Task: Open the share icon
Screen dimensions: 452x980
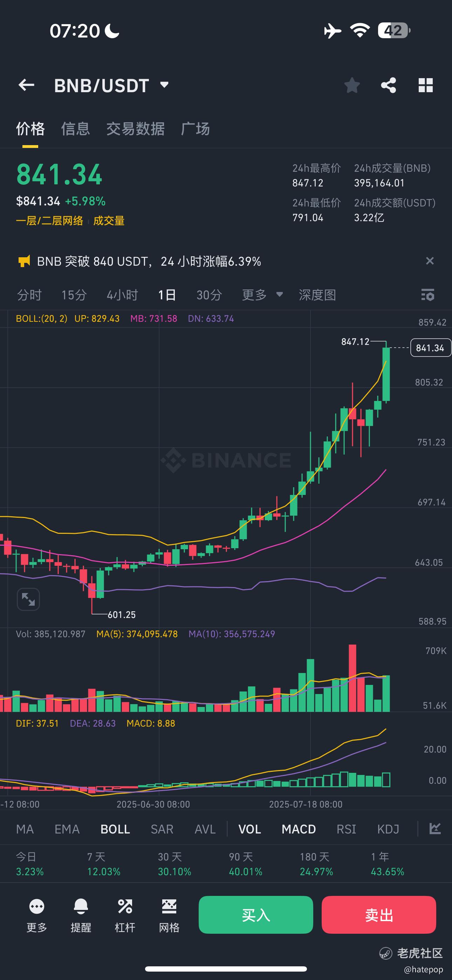Action: point(389,85)
